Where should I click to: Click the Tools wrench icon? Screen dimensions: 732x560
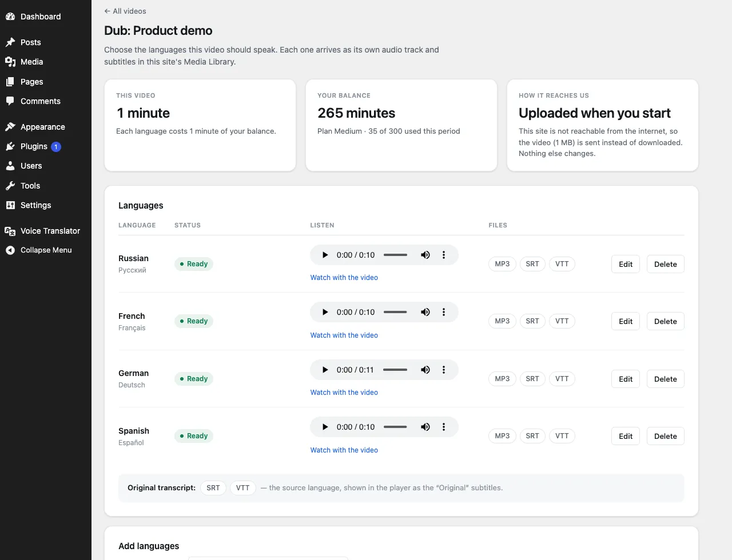point(10,186)
